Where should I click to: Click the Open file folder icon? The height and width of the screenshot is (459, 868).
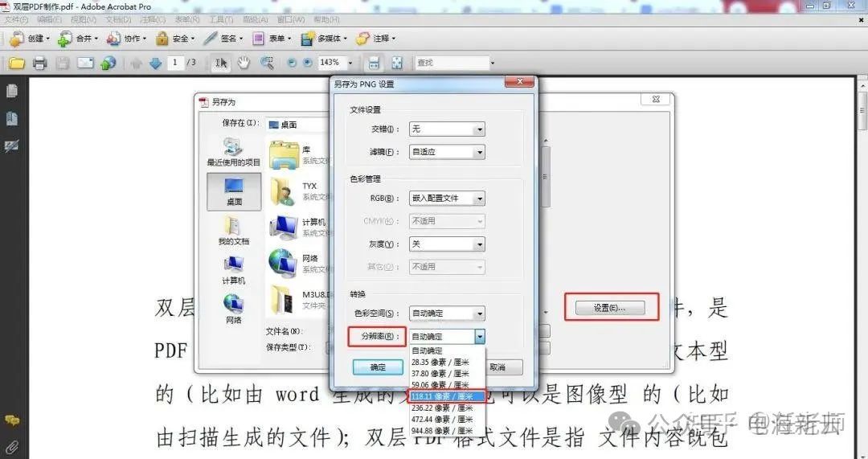coord(17,63)
